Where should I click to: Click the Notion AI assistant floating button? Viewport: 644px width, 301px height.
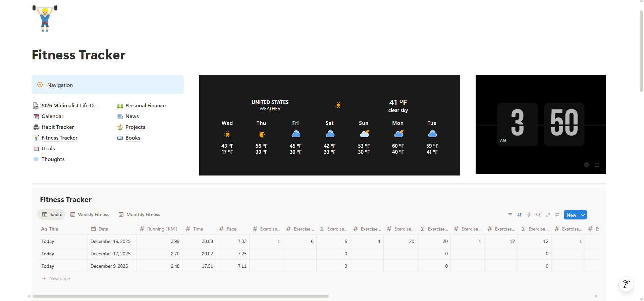coord(626,285)
